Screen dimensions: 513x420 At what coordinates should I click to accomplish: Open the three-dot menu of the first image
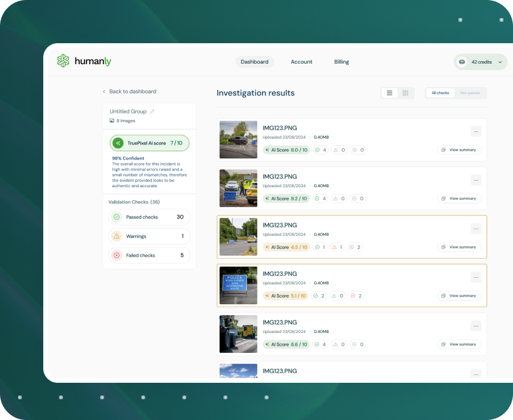click(x=476, y=131)
